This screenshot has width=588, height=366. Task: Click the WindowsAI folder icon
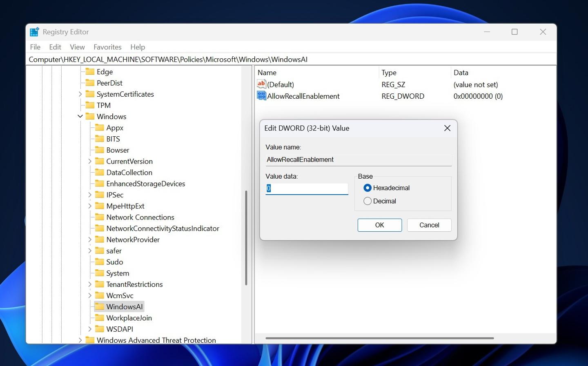click(x=100, y=306)
